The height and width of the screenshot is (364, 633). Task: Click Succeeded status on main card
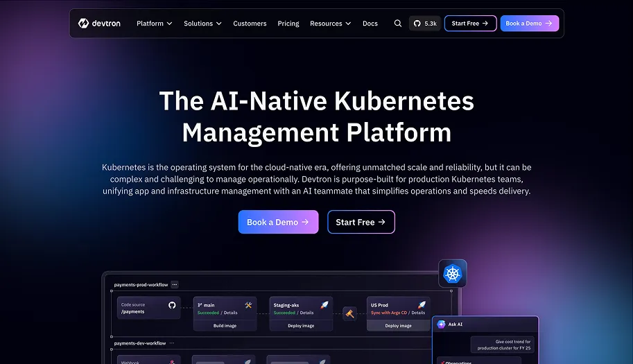(x=208, y=313)
